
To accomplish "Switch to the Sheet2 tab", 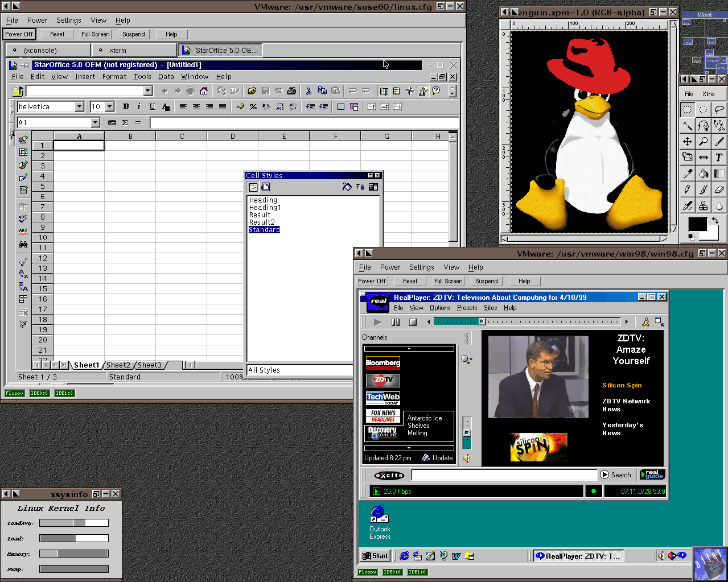I will 118,365.
